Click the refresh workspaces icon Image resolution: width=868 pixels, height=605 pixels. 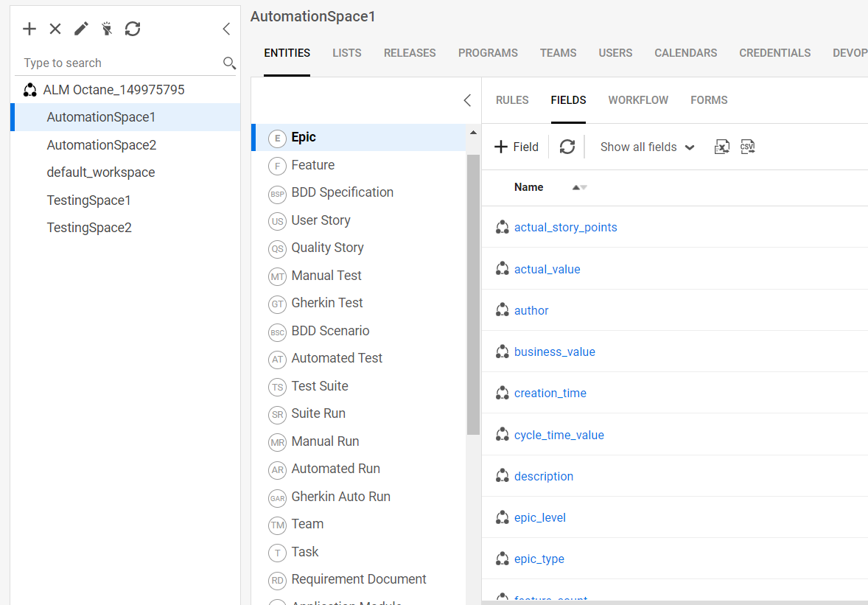click(x=133, y=29)
